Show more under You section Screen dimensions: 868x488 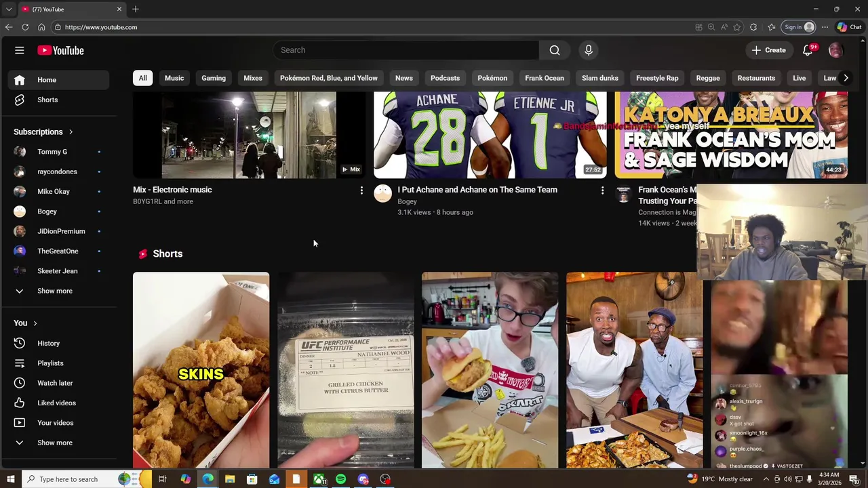58,443
